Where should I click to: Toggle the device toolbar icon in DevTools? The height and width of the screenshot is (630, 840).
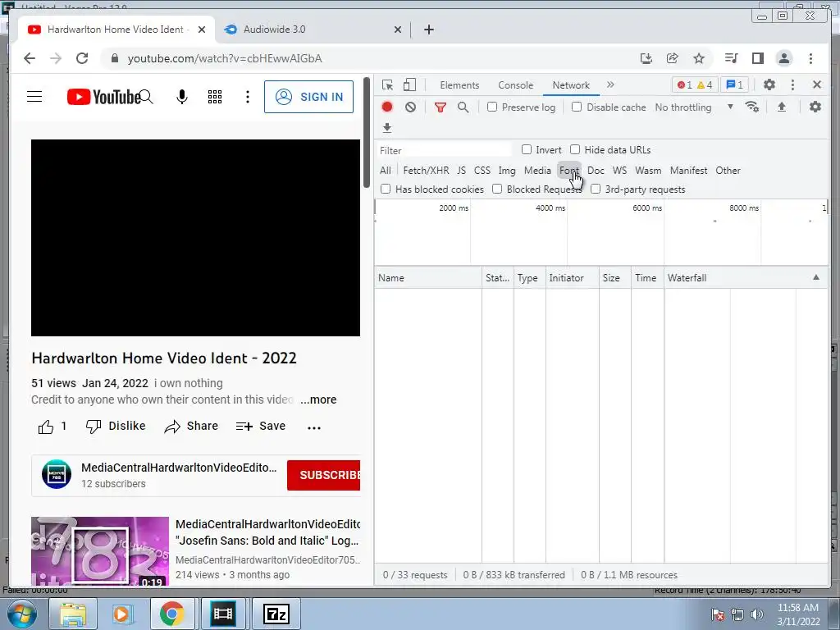409,85
